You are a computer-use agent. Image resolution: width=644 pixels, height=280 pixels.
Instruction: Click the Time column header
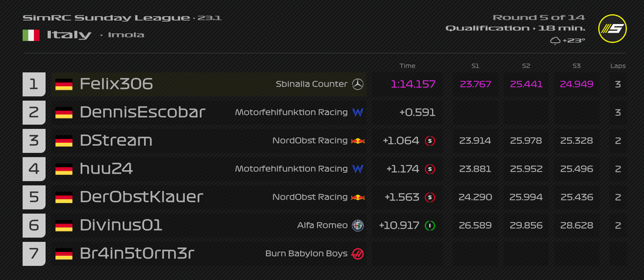pos(407,66)
